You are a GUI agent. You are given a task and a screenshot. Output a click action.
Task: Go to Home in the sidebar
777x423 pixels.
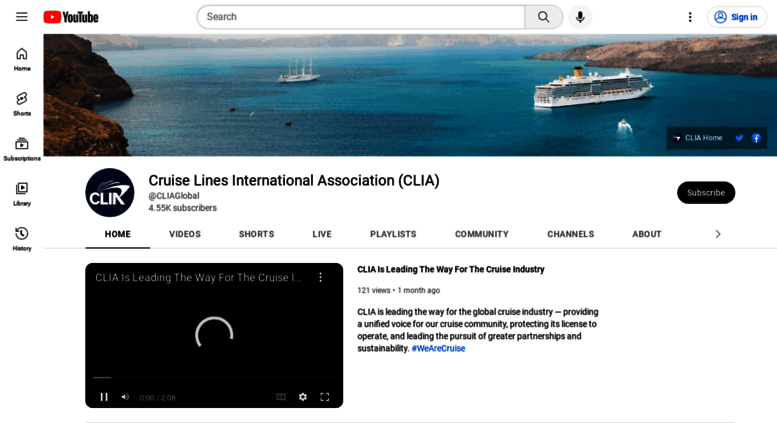point(22,59)
